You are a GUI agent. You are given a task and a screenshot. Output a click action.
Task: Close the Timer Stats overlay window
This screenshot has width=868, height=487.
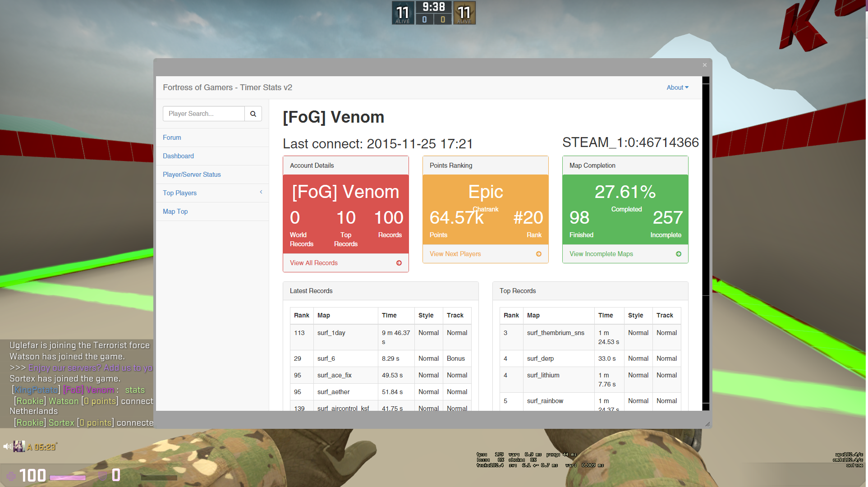pos(704,65)
